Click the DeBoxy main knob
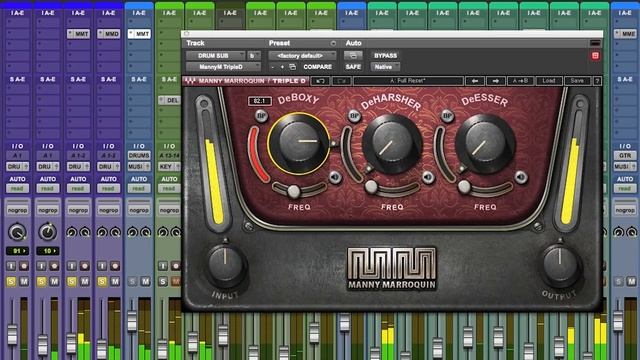 [x=299, y=143]
